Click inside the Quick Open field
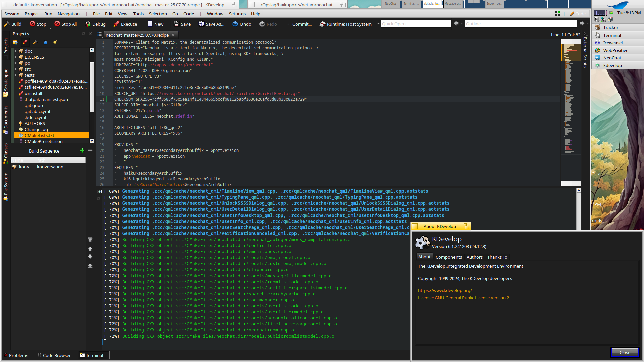644x362 pixels. [416, 24]
